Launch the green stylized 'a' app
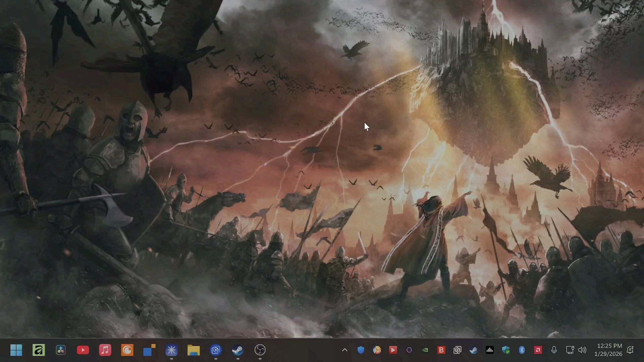 (39, 350)
